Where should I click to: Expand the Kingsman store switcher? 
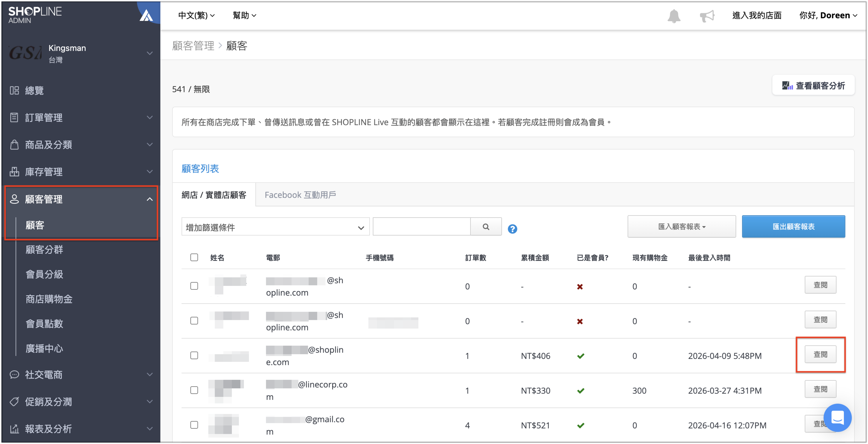(x=150, y=53)
